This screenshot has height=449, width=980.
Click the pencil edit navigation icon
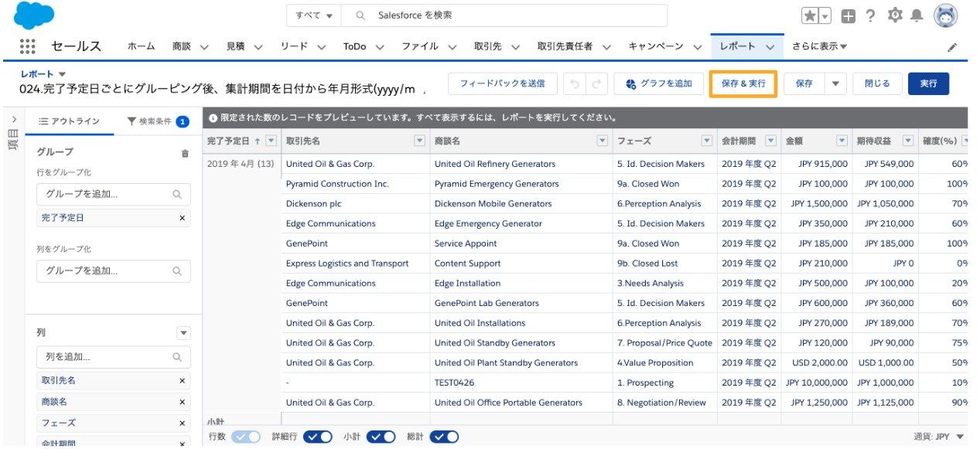(x=952, y=47)
